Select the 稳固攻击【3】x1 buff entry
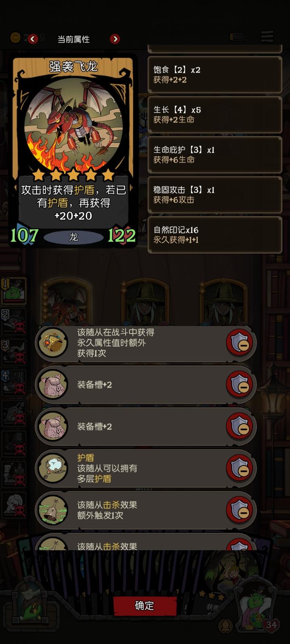Screen dimensions: 290x644 click(215, 195)
